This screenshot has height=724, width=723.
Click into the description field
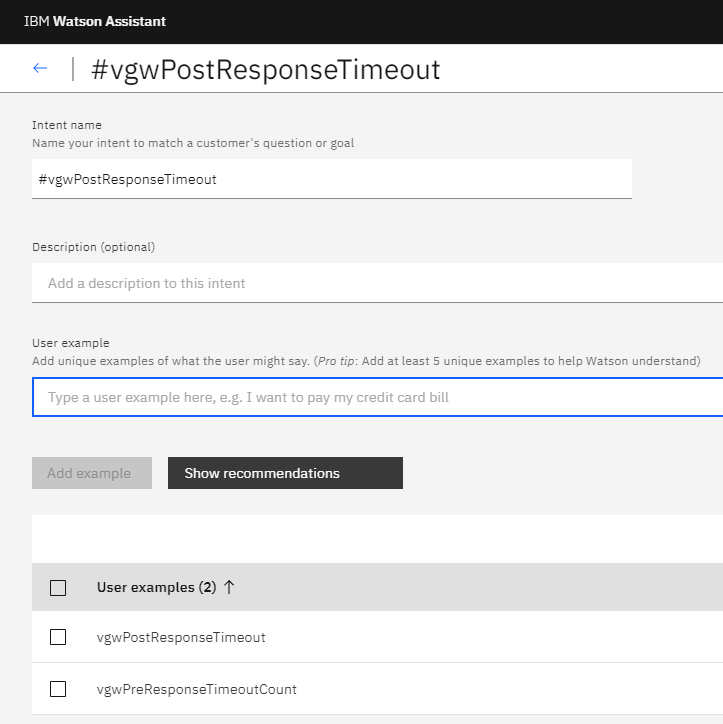point(377,283)
